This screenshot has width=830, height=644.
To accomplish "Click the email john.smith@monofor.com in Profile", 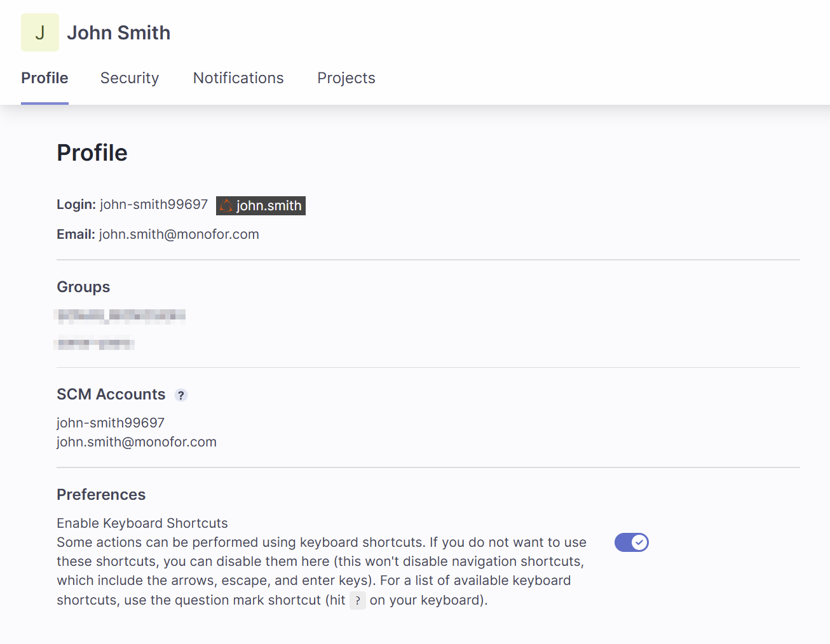I will (179, 234).
